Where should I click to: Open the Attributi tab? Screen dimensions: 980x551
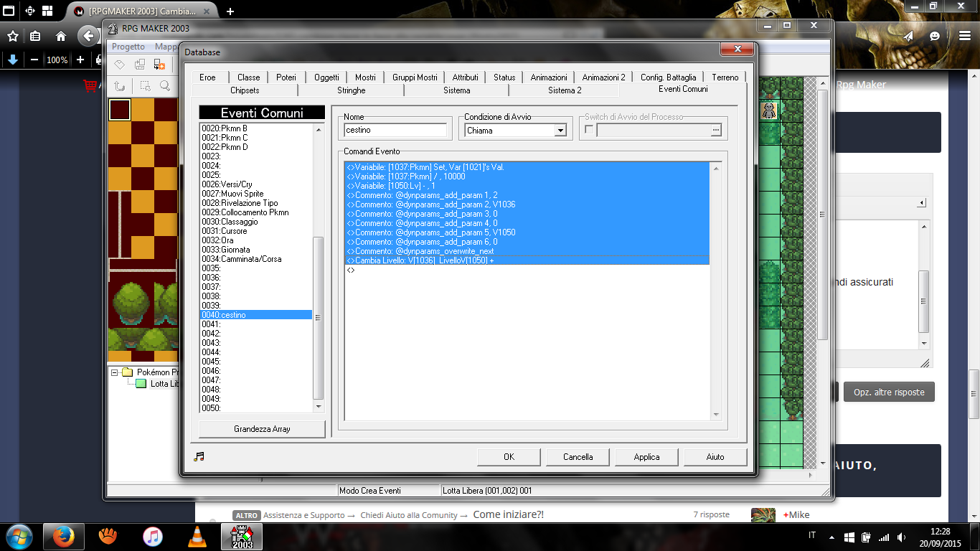465,77
